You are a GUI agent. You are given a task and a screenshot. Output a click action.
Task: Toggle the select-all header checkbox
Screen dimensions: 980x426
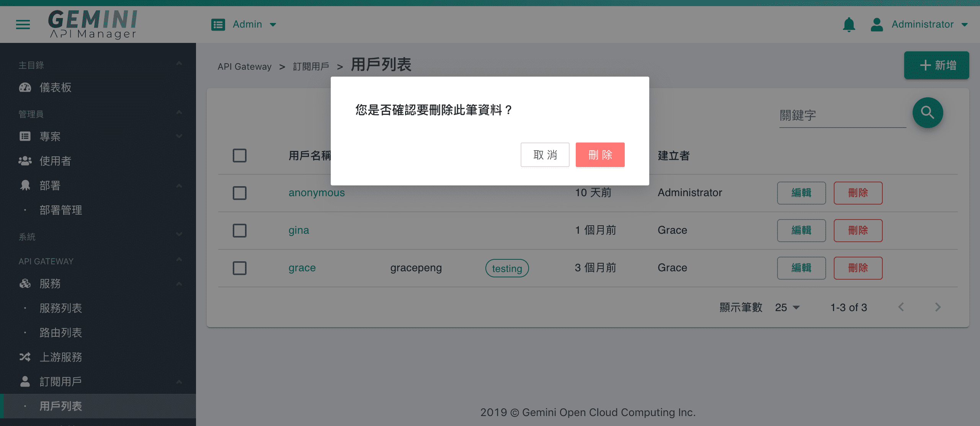(x=240, y=156)
